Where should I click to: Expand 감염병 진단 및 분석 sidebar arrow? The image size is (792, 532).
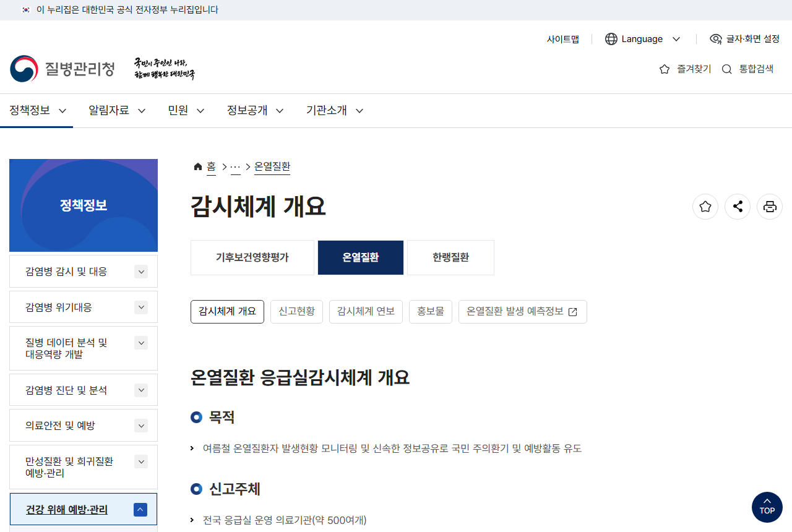141,390
